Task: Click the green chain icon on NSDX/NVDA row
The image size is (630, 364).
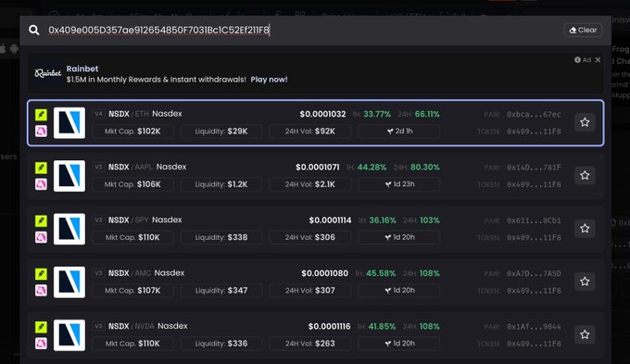Action: (x=41, y=327)
